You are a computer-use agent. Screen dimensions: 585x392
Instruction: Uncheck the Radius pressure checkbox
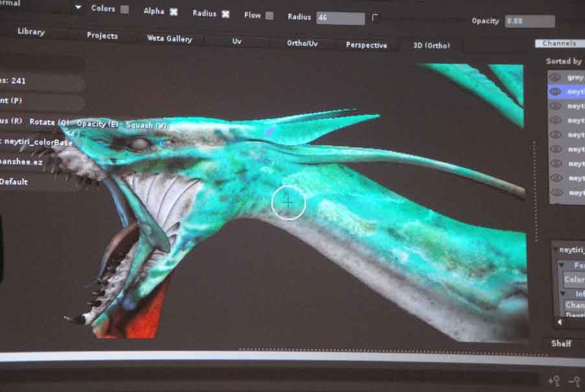(x=225, y=14)
